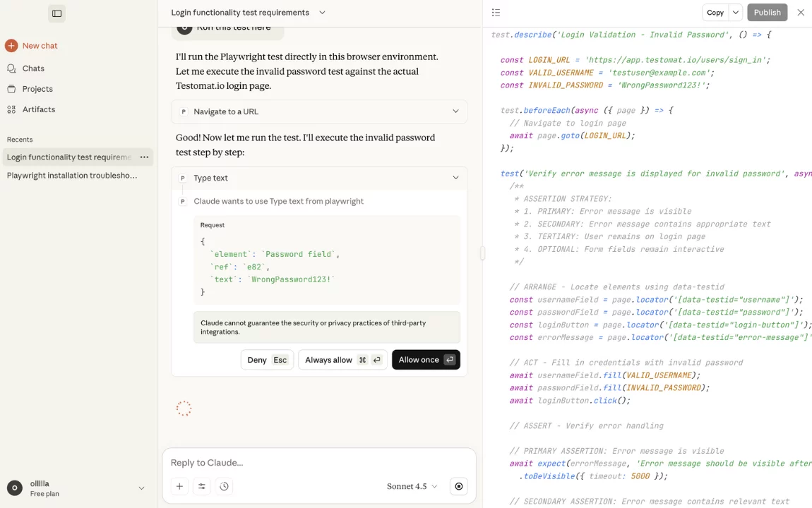Expand the chat title dropdown chevron
This screenshot has width=812, height=508.
[x=322, y=13]
